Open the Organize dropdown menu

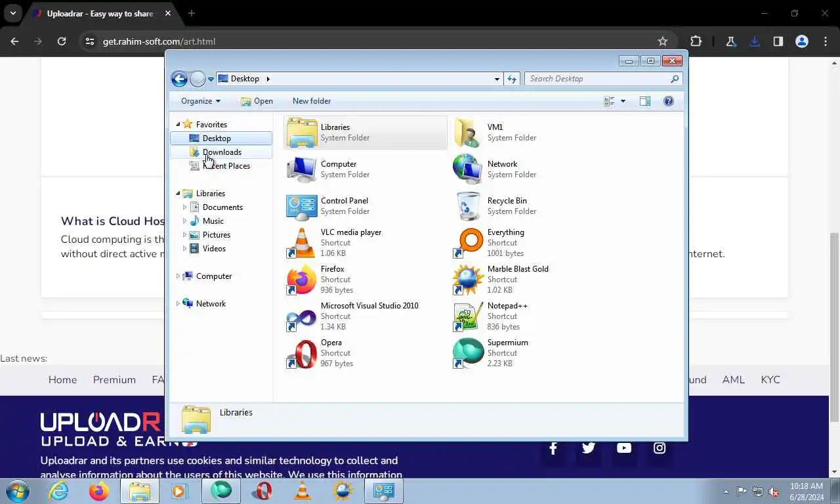(201, 101)
